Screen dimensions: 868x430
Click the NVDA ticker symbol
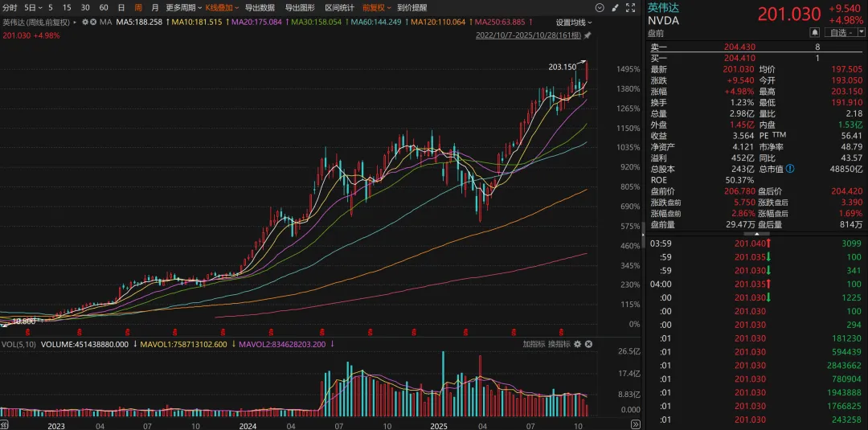663,21
